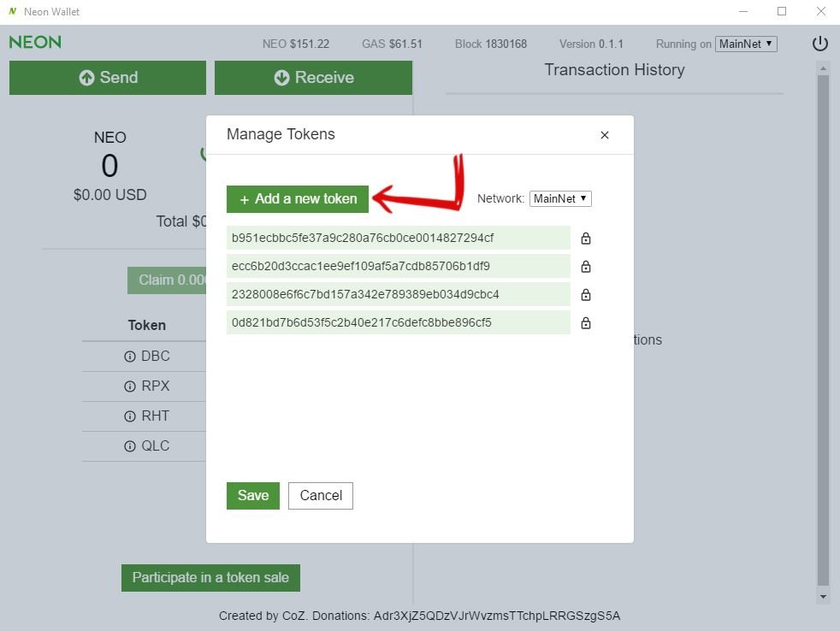This screenshot has height=631, width=840.
Task: Select token hash 0d821bd7b6d53f5c2b40e217c6defc8bbe896cf5
Action: tap(398, 322)
